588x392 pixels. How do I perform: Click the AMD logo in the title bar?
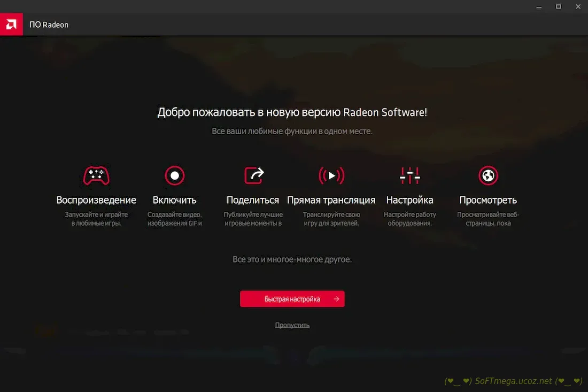(11, 25)
